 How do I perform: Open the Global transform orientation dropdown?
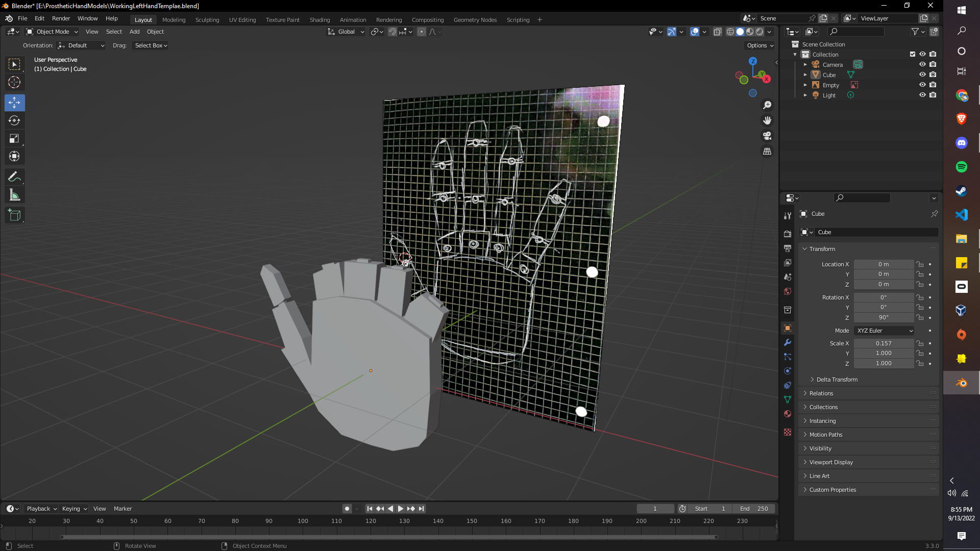[346, 32]
